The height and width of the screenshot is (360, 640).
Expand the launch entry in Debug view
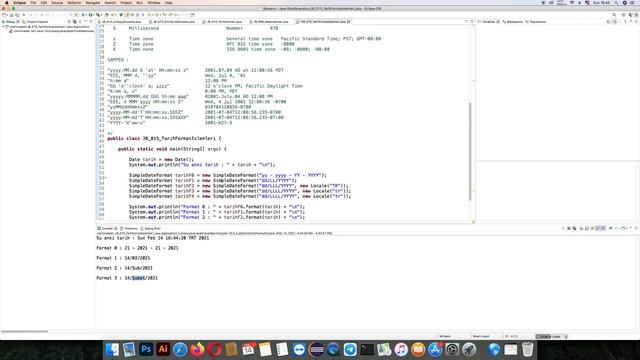pyautogui.click(x=4, y=27)
